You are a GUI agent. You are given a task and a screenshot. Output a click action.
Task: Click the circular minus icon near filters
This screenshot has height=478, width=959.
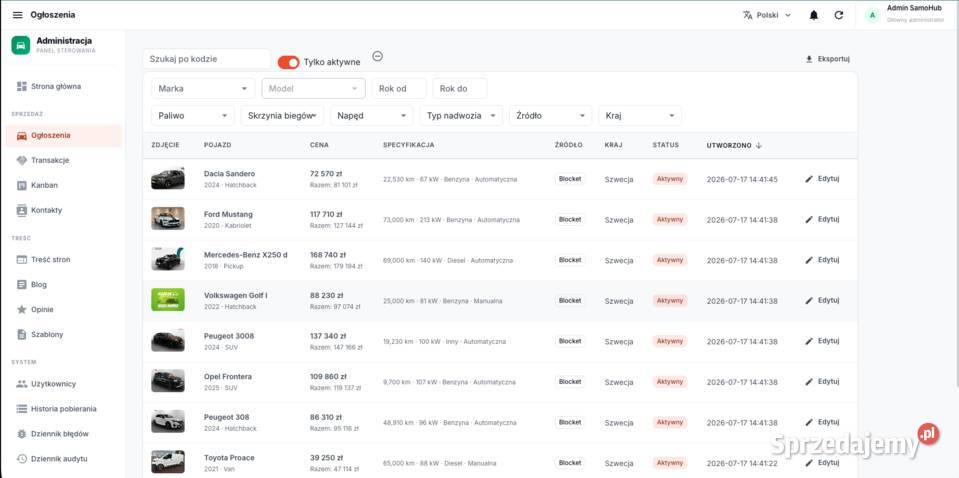pos(377,57)
